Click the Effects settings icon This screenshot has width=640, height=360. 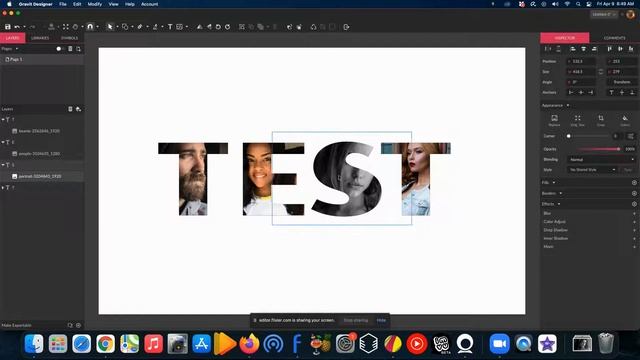pos(634,204)
